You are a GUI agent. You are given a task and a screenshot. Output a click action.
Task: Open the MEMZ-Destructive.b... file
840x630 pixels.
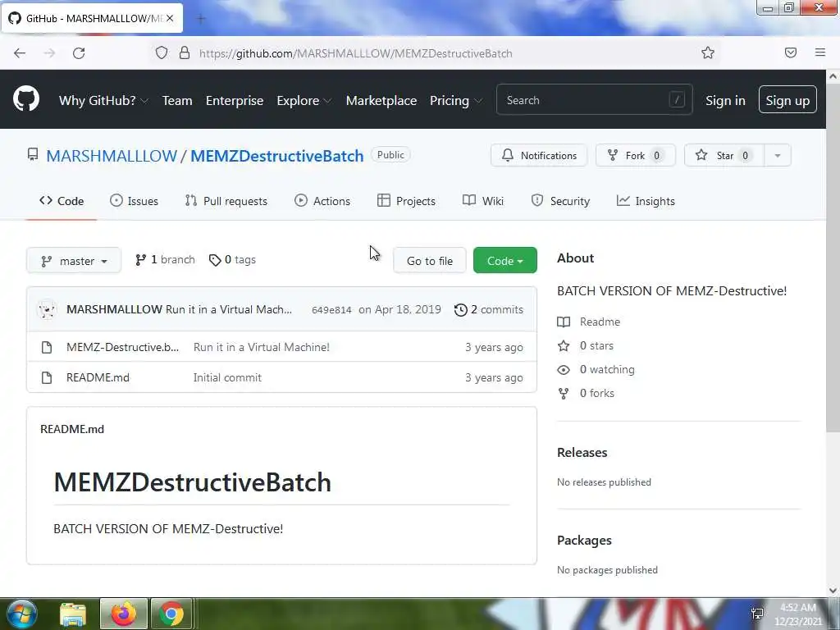[123, 347]
